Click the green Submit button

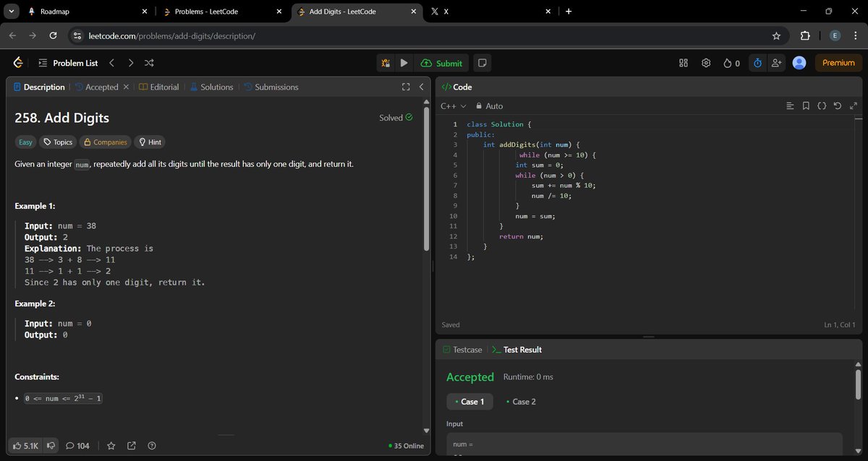(x=442, y=63)
